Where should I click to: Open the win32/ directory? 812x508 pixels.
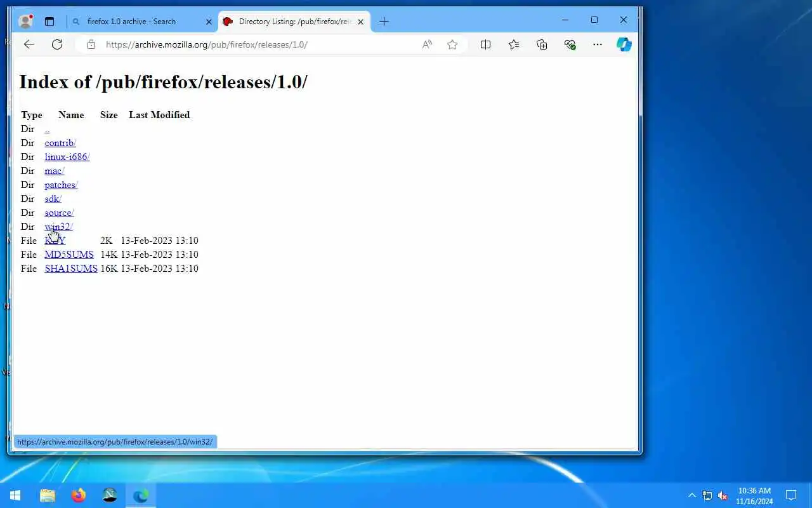pyautogui.click(x=59, y=227)
